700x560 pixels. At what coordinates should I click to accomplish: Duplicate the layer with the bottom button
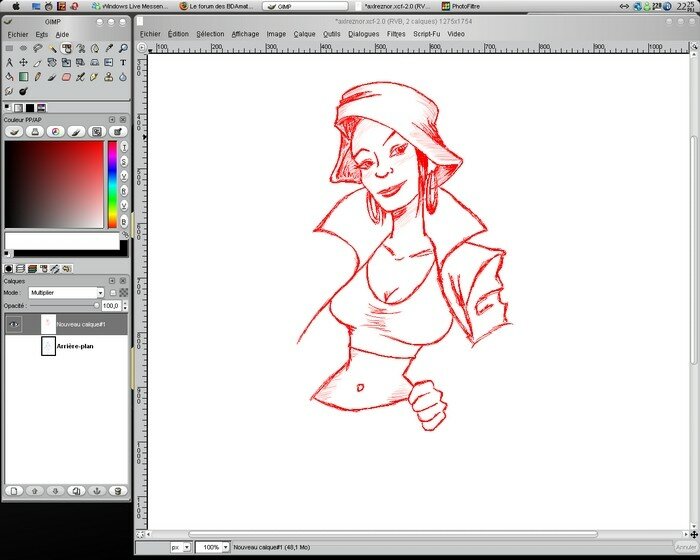click(x=76, y=491)
